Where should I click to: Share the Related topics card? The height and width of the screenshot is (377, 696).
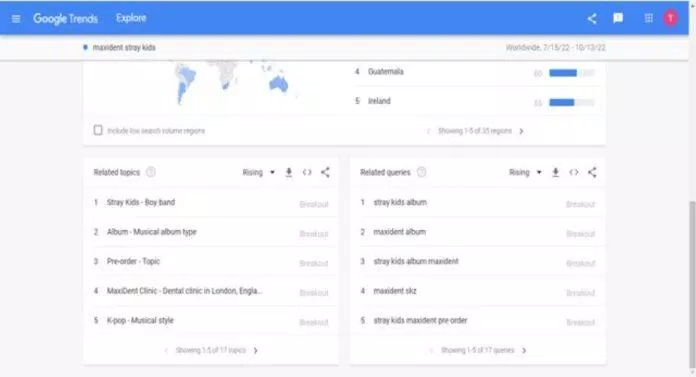(325, 172)
